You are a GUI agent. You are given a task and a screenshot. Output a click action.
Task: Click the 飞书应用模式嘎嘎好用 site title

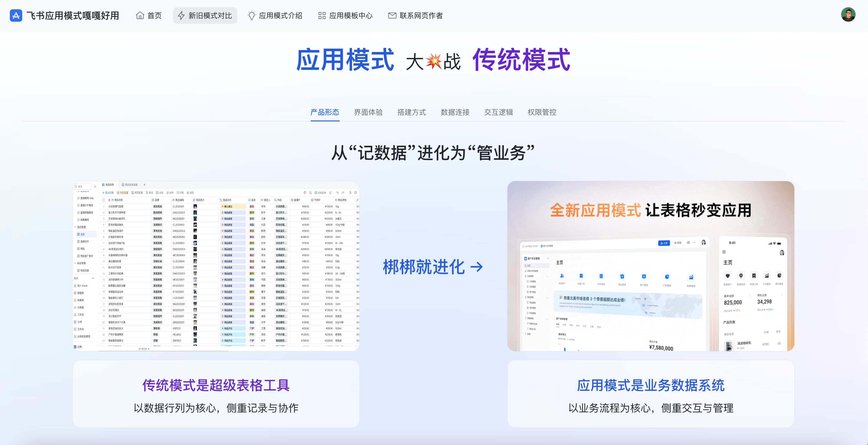point(73,16)
